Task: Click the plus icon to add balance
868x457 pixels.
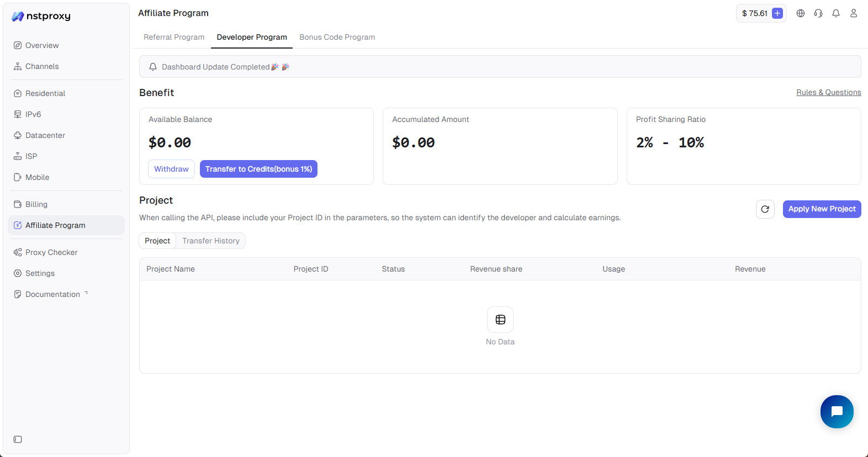Action: pos(777,13)
